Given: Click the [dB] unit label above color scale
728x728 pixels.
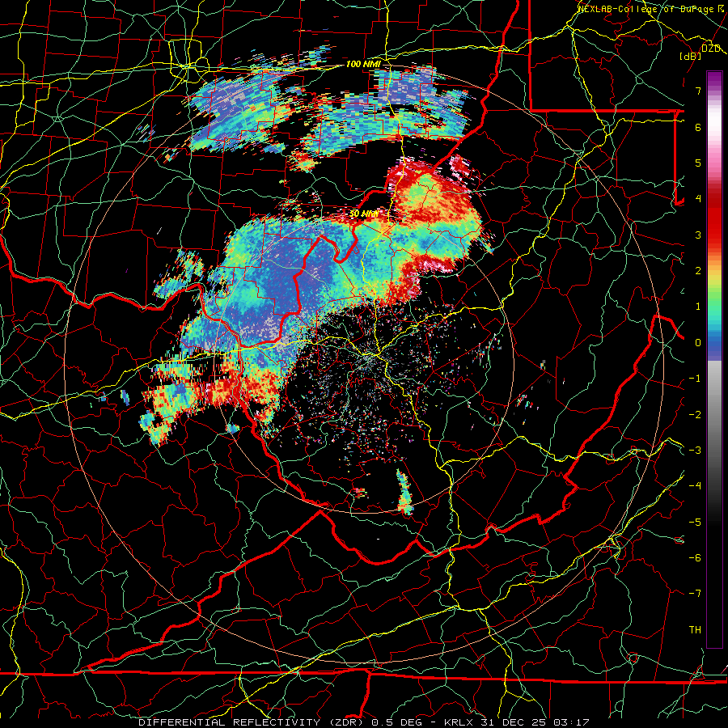Looking at the screenshot, I should pyautogui.click(x=691, y=56).
